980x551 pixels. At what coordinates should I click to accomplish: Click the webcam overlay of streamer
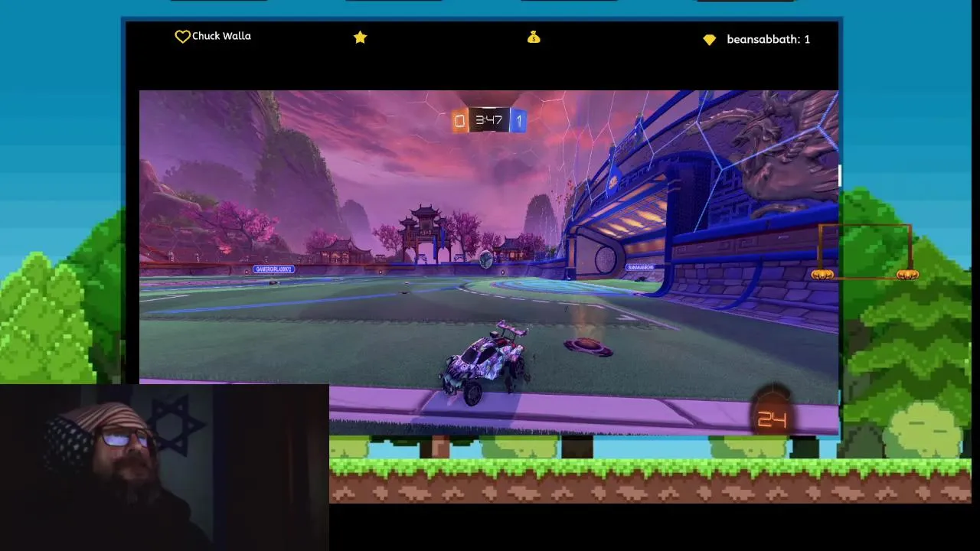click(165, 468)
